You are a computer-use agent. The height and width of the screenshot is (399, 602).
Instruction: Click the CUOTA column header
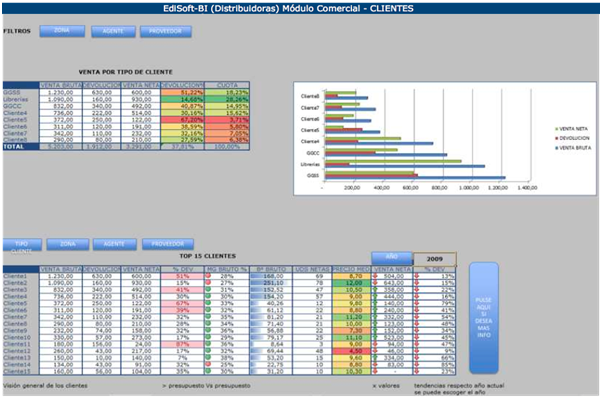(227, 85)
